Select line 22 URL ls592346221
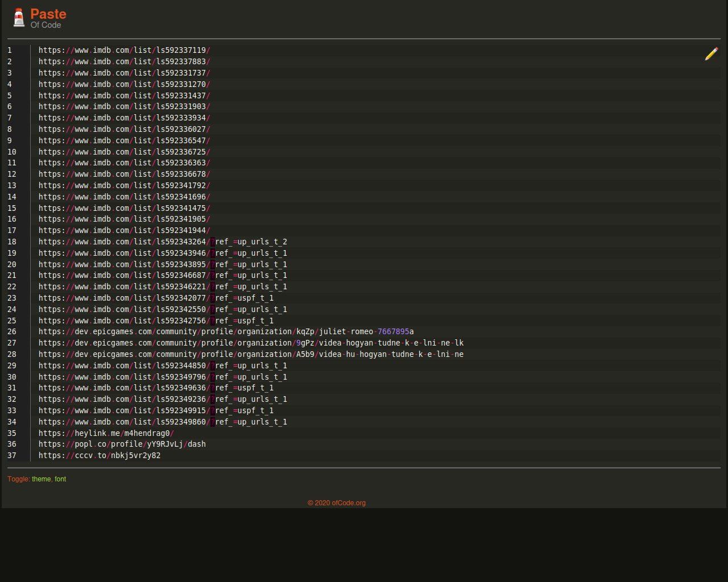The image size is (728, 582). pos(163,286)
